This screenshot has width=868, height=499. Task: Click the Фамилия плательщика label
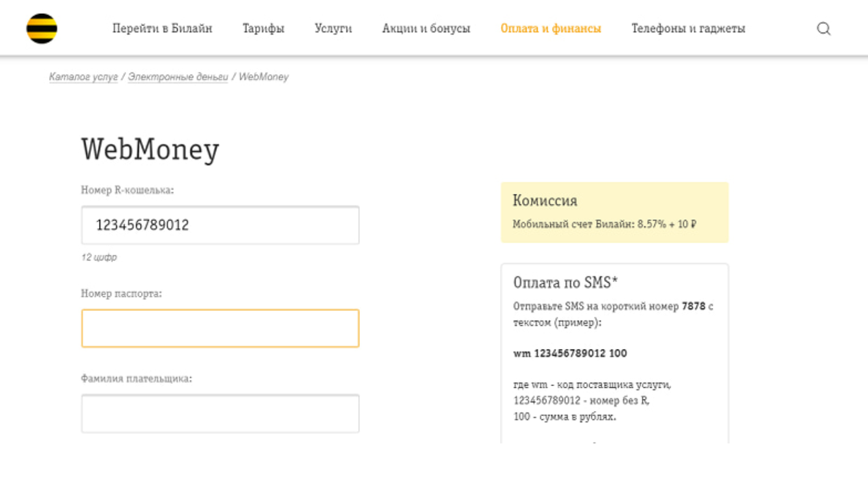(x=137, y=379)
